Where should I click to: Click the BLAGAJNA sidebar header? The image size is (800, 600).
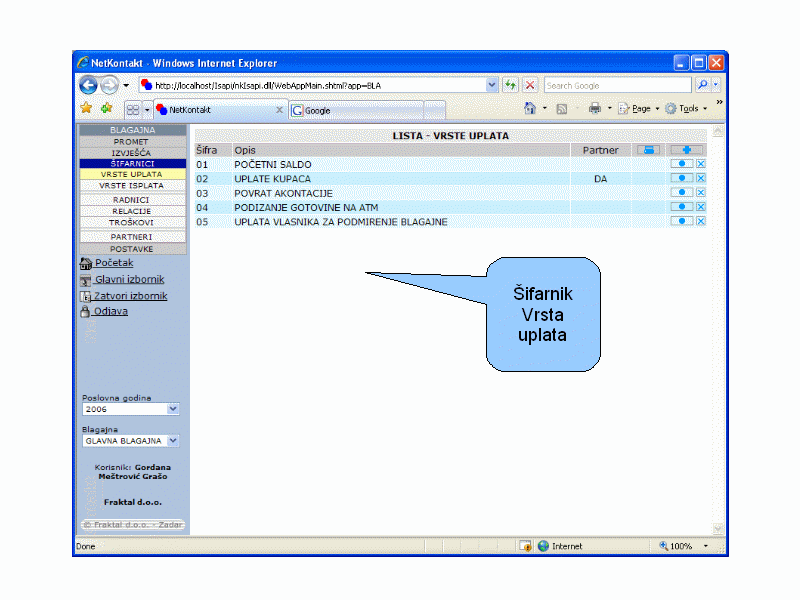coord(133,130)
